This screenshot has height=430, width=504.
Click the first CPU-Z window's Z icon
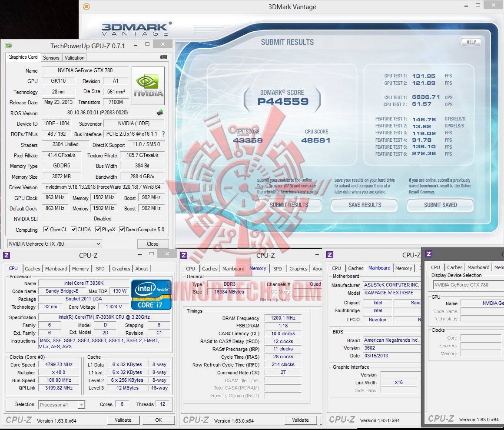[7, 255]
